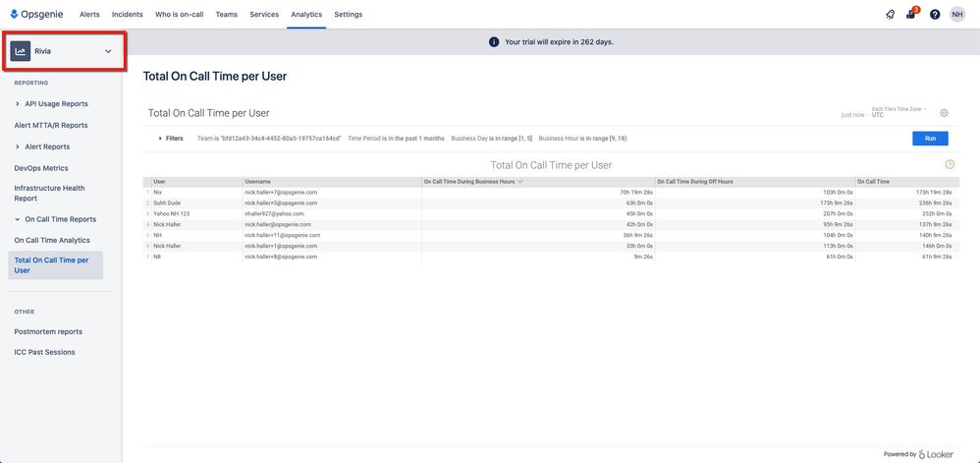This screenshot has width=980, height=463.
Task: Open Postmortem reports
Action: [x=48, y=331]
